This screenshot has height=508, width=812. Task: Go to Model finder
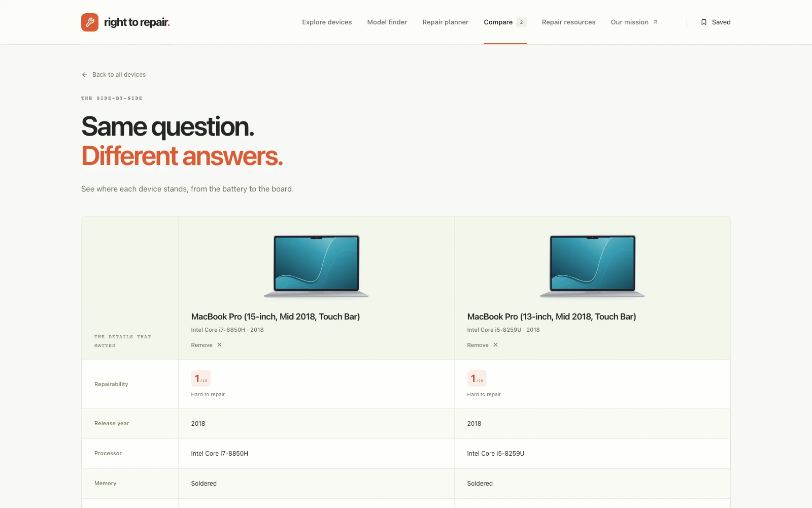pos(387,22)
